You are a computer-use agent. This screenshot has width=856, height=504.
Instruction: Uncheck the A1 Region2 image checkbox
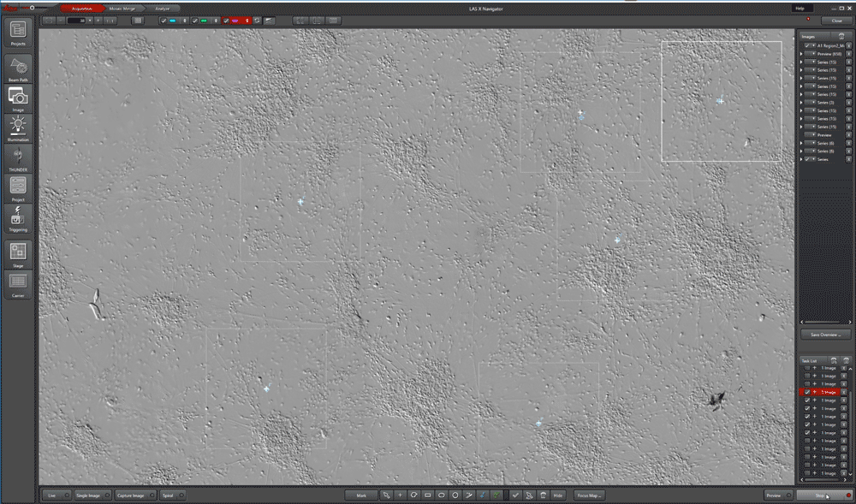(807, 46)
